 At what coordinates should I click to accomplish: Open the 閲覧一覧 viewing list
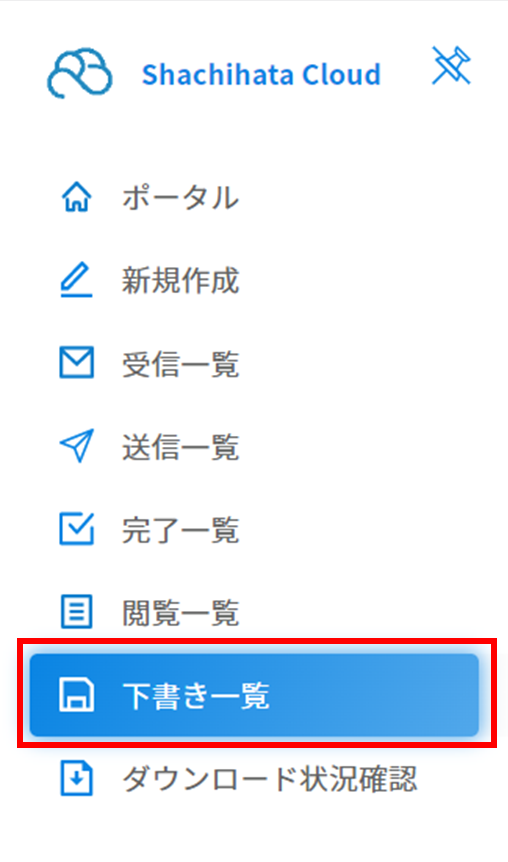pos(180,612)
